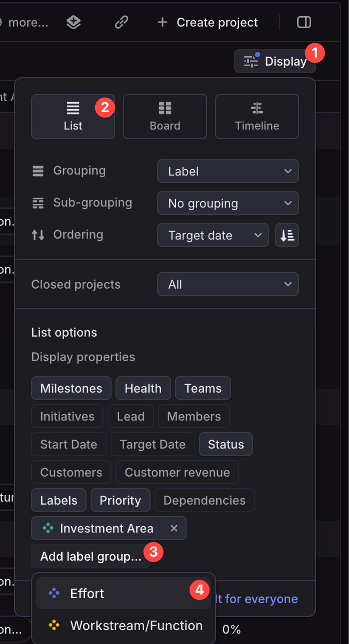Disable the Status display property
Screen dimensions: 349x644
pos(226,444)
